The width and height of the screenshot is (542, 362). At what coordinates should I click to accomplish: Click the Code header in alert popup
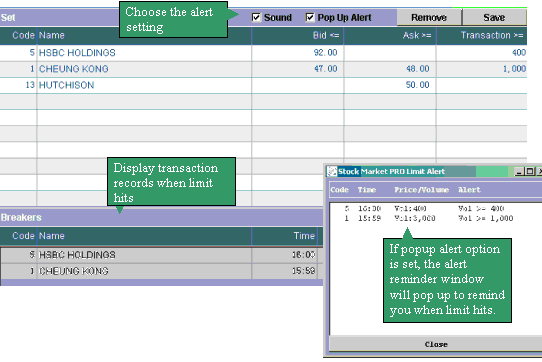(x=339, y=190)
